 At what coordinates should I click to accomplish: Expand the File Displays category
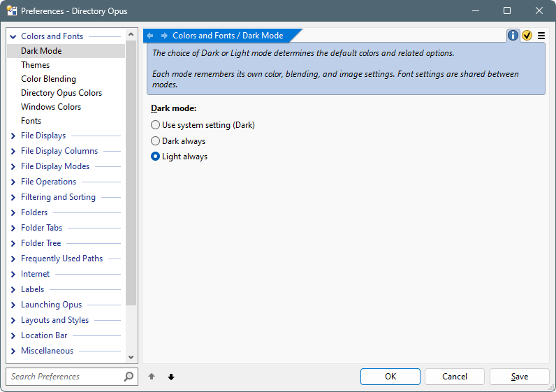coord(13,136)
